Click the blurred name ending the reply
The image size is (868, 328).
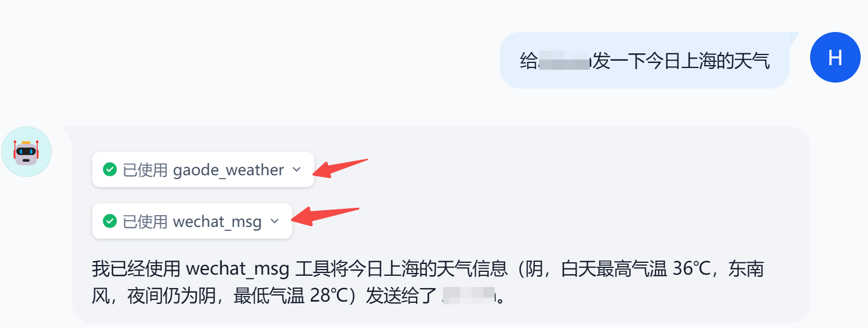pos(468,295)
